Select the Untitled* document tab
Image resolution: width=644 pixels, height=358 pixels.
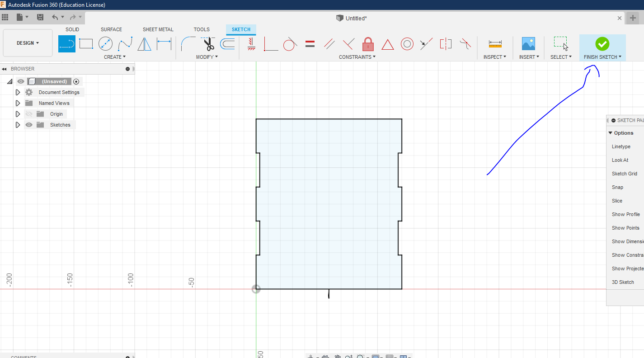352,18
